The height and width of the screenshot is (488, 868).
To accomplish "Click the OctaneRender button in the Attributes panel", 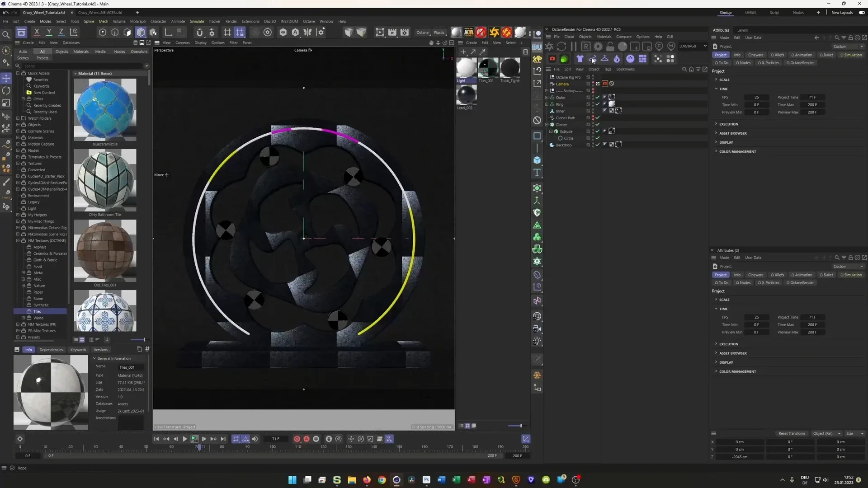I will [800, 62].
